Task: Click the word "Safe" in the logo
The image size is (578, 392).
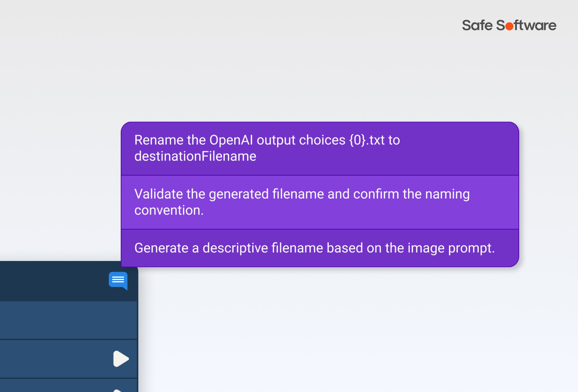Action: pos(477,25)
